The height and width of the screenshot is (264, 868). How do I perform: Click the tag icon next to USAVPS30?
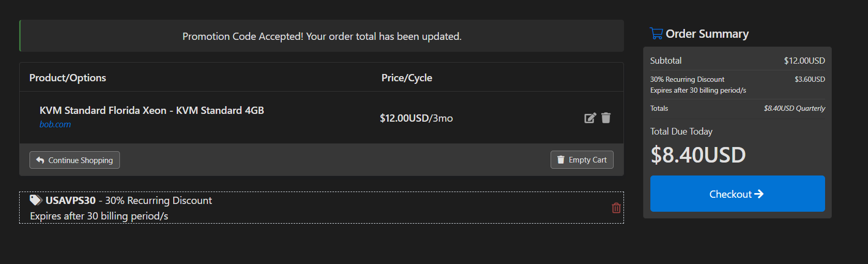(36, 200)
